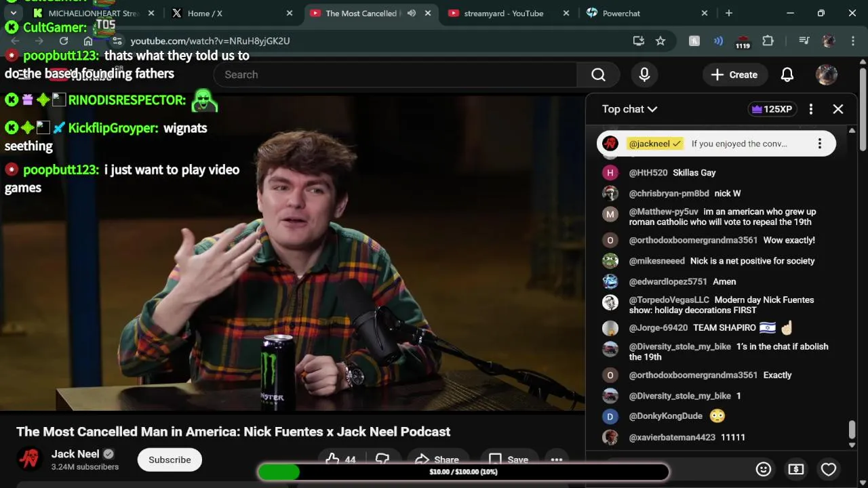Open the Extensions puzzle piece menu
868x488 pixels.
pyautogui.click(x=768, y=41)
